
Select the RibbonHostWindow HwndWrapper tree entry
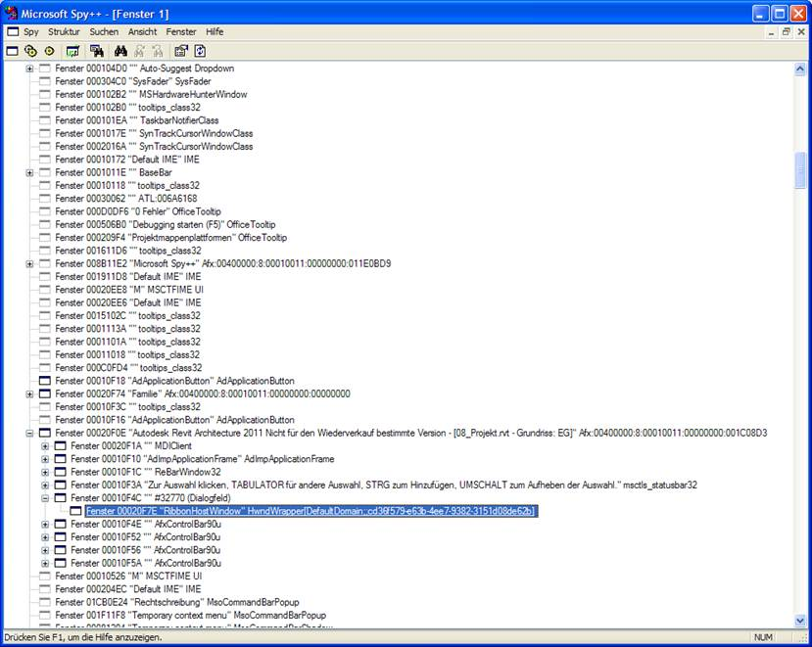(x=294, y=510)
